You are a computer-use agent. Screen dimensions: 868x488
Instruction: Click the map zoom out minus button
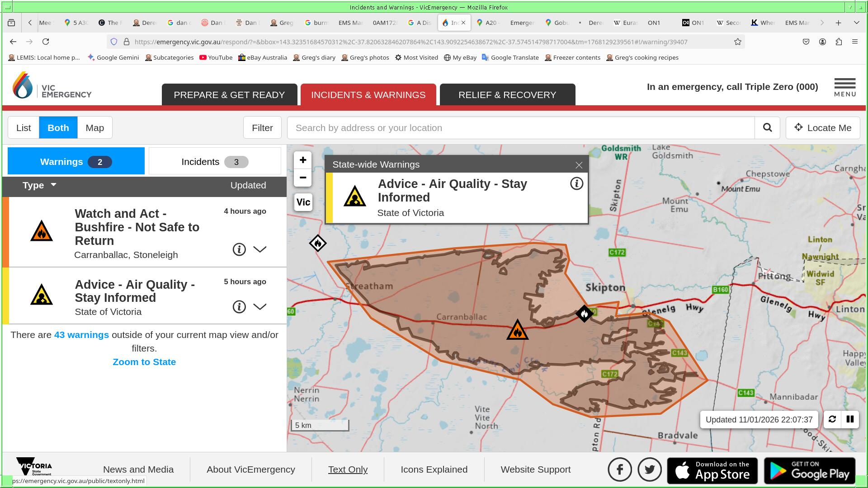pyautogui.click(x=303, y=178)
